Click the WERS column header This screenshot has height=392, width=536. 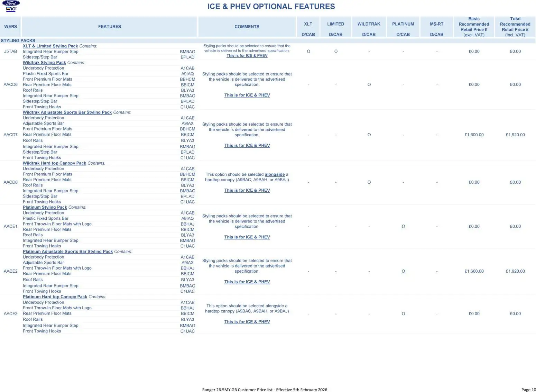10,27
